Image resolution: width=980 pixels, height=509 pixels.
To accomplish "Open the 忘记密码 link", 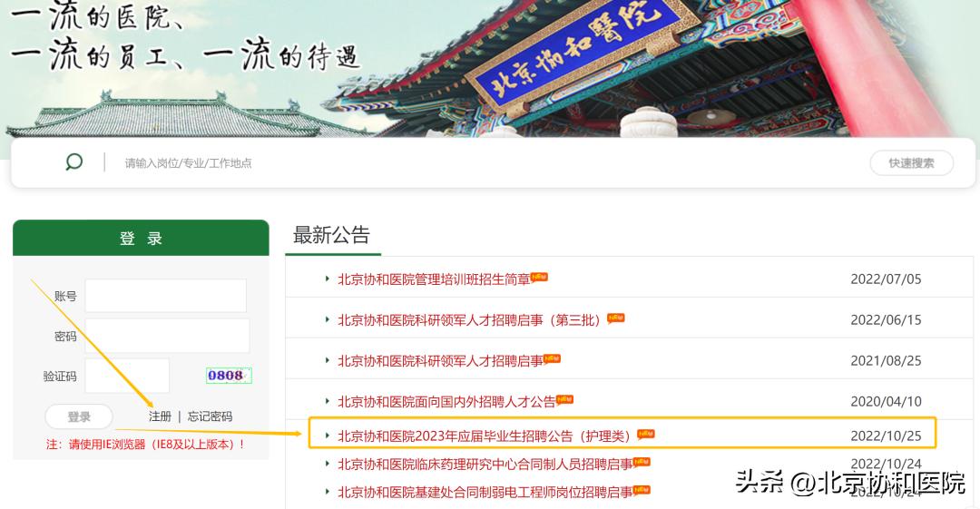I will point(210,416).
